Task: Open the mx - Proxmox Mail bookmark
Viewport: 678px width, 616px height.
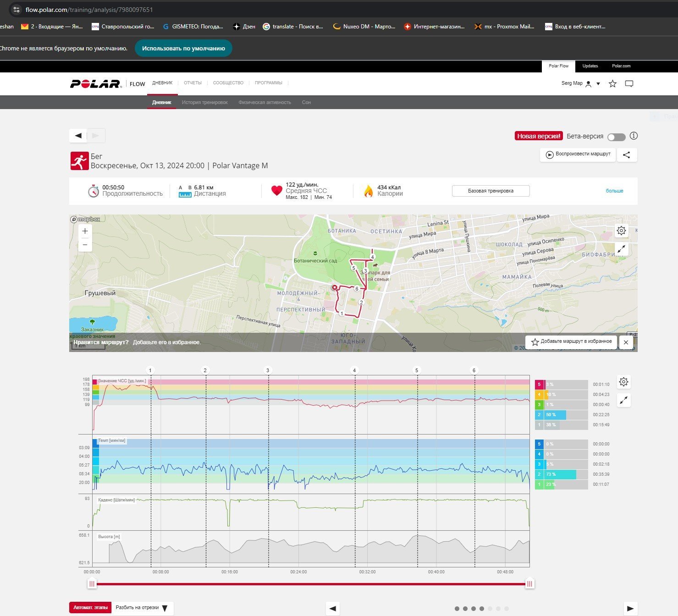Action: pos(504,27)
